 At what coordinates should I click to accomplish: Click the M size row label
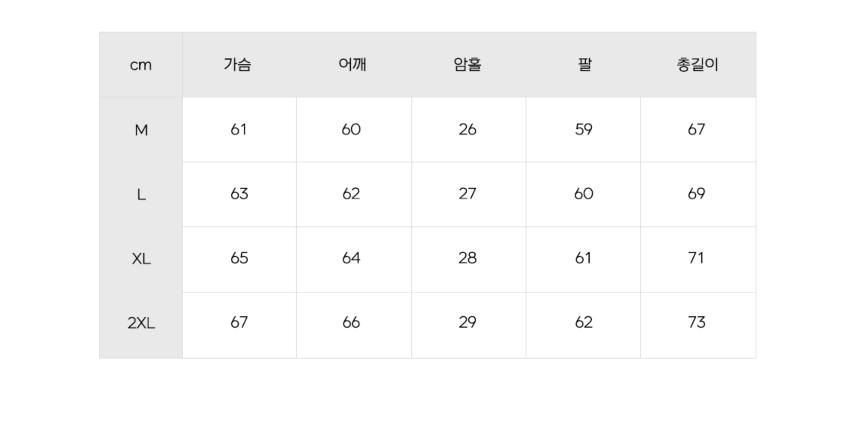(x=141, y=130)
